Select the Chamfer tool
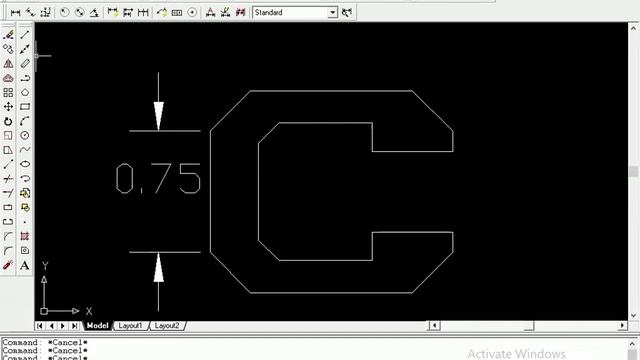640x360 pixels. click(8, 236)
